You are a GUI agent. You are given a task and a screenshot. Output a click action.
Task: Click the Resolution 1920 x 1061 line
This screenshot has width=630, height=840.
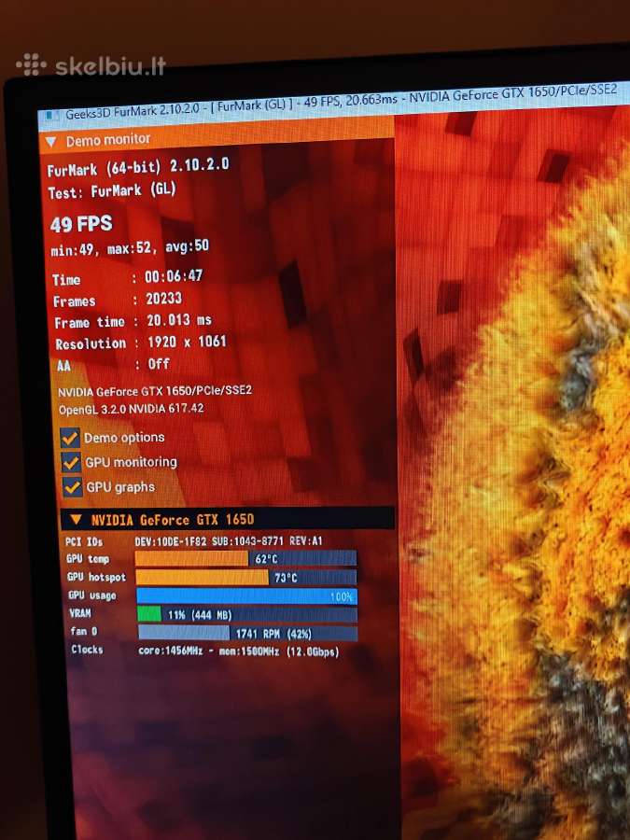click(141, 343)
